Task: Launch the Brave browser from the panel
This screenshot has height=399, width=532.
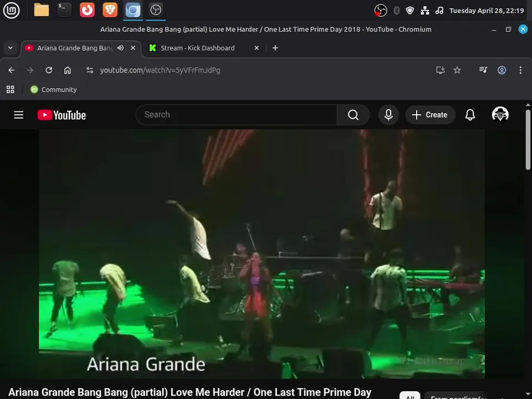Action: pyautogui.click(x=110, y=10)
